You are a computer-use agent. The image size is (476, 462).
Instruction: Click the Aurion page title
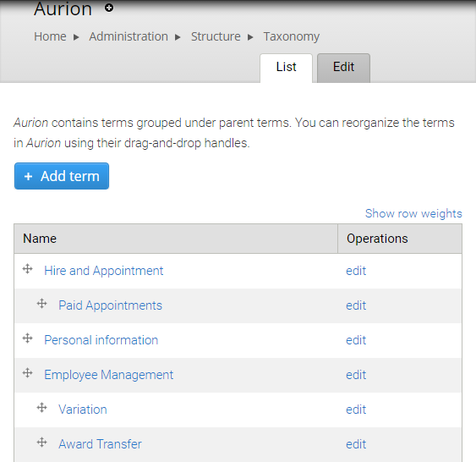point(63,9)
